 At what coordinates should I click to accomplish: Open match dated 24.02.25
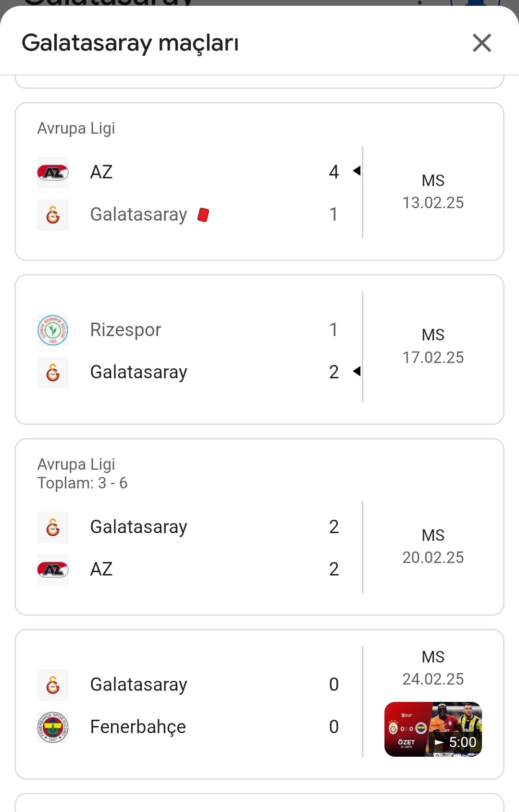click(259, 704)
